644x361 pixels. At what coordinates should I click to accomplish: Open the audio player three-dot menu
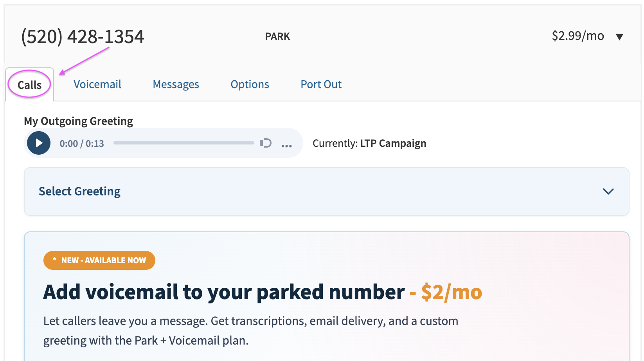287,146
